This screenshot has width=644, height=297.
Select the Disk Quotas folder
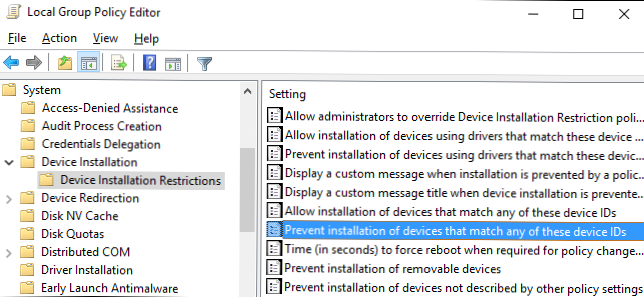coord(72,234)
